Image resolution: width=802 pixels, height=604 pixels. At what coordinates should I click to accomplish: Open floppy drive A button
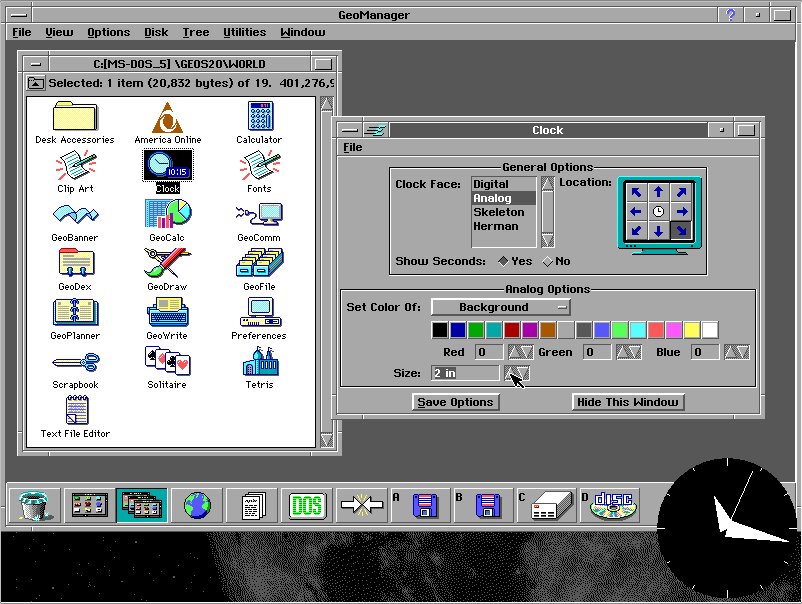(419, 505)
